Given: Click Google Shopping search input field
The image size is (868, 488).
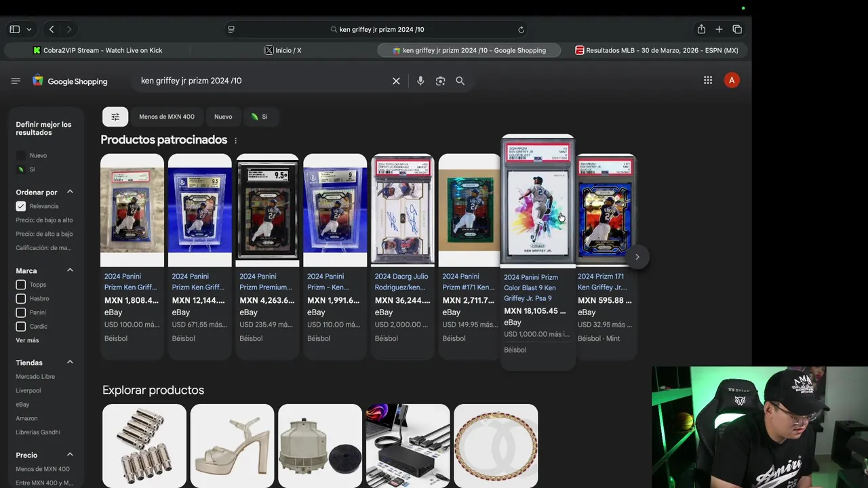Looking at the screenshot, I should coord(261,81).
